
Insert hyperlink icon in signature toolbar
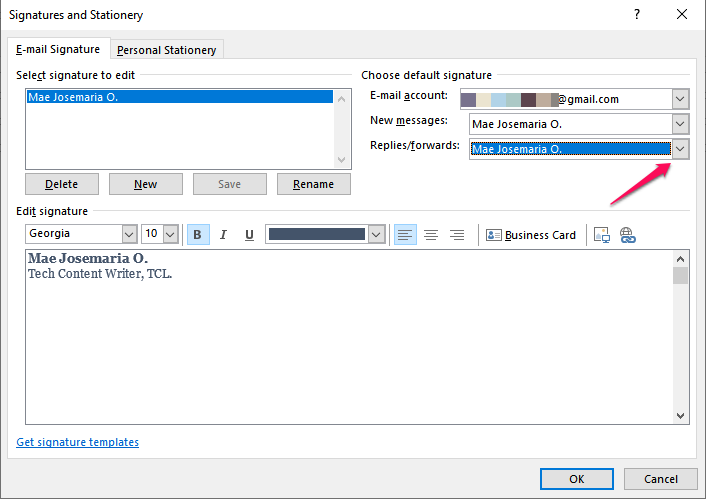[628, 235]
